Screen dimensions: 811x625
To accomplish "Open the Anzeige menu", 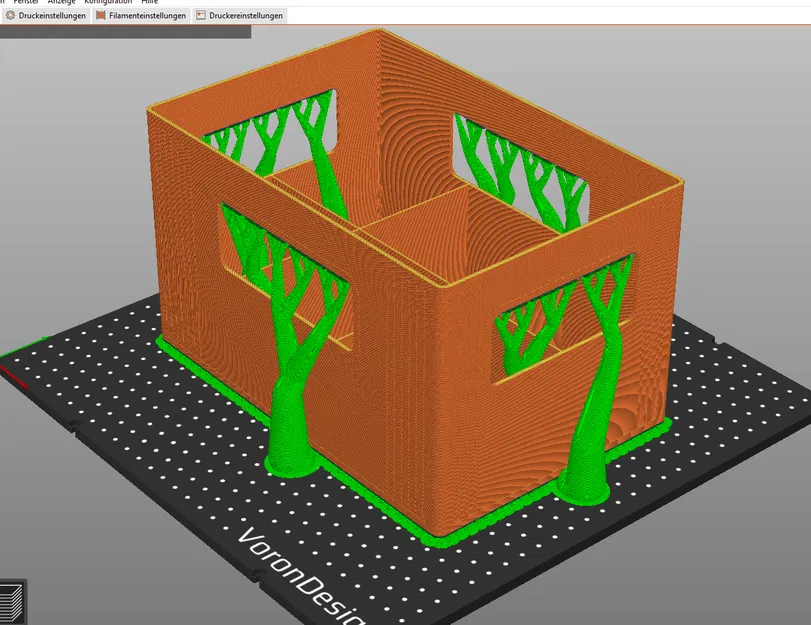I will (59, 2).
